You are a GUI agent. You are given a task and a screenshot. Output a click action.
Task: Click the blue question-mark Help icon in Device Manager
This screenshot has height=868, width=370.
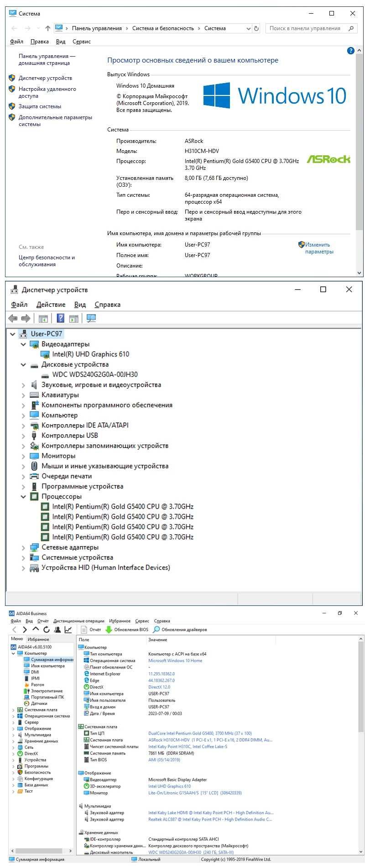tap(60, 318)
